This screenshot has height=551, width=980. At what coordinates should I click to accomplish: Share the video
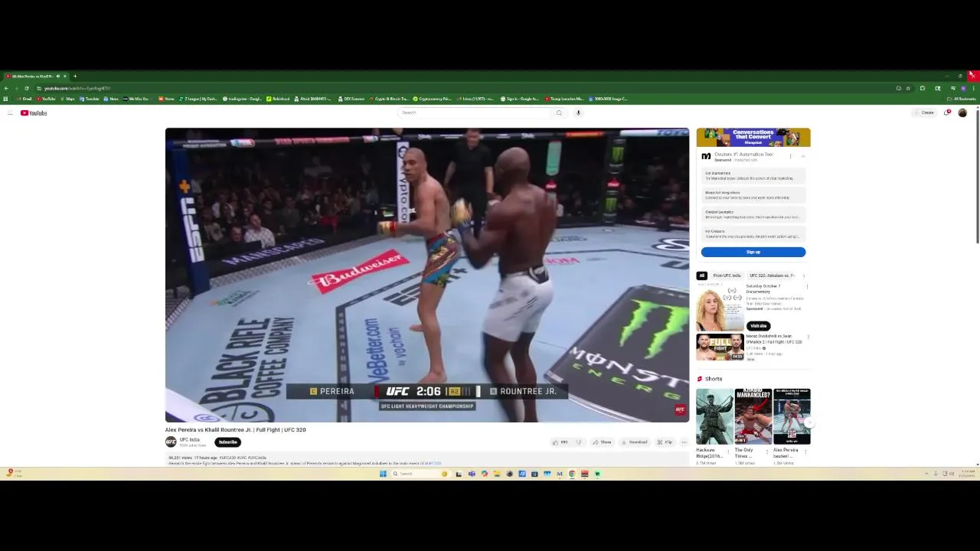coord(602,442)
